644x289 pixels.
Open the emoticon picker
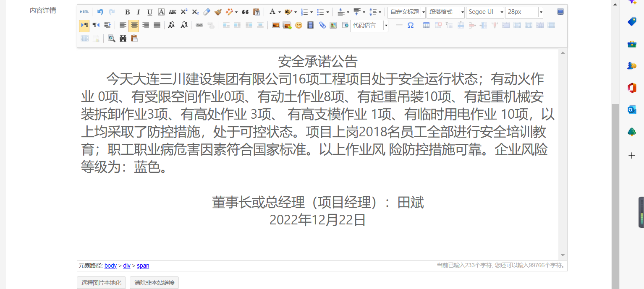coord(298,25)
